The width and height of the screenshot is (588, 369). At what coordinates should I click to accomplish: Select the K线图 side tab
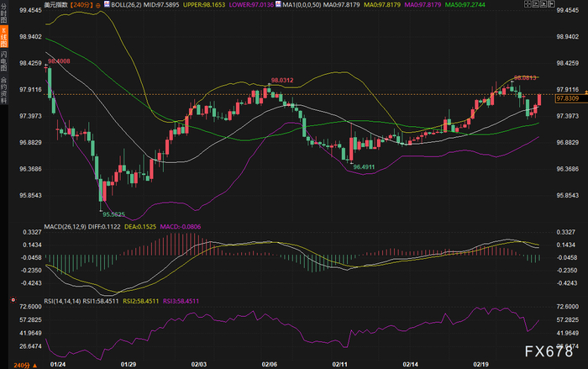pyautogui.click(x=3, y=36)
